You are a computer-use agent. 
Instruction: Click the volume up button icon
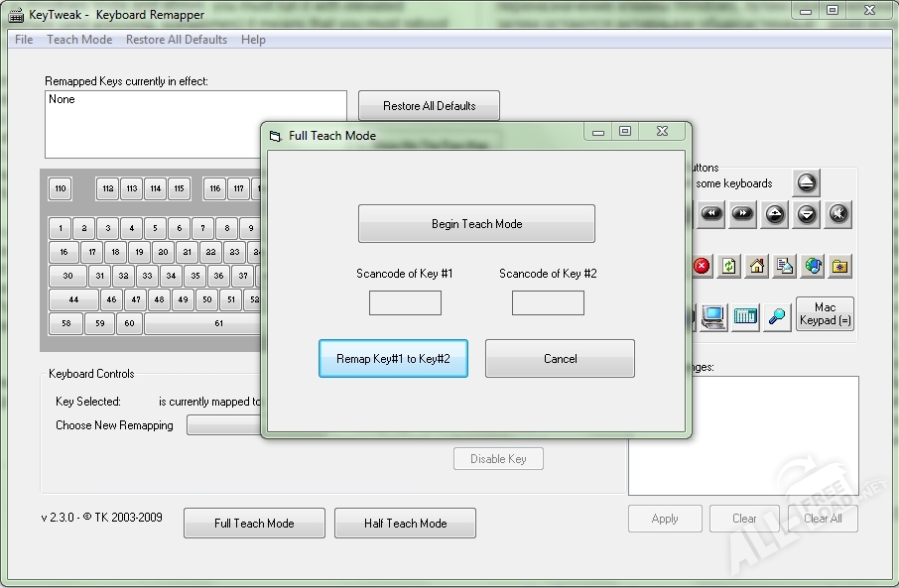[x=775, y=214]
